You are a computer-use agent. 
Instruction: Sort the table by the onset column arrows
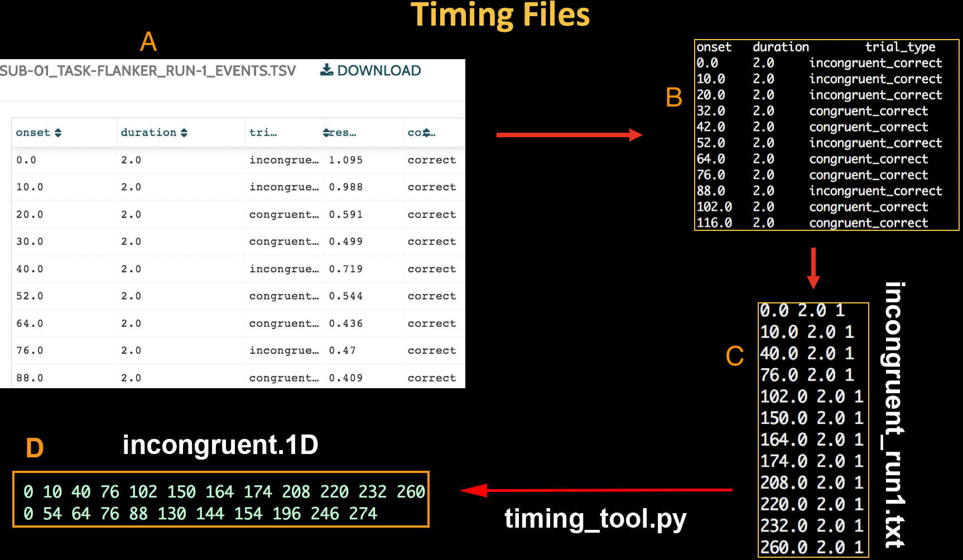pos(58,132)
